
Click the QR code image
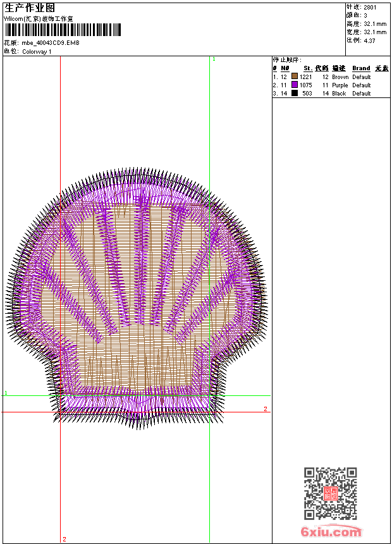pyautogui.click(x=331, y=493)
